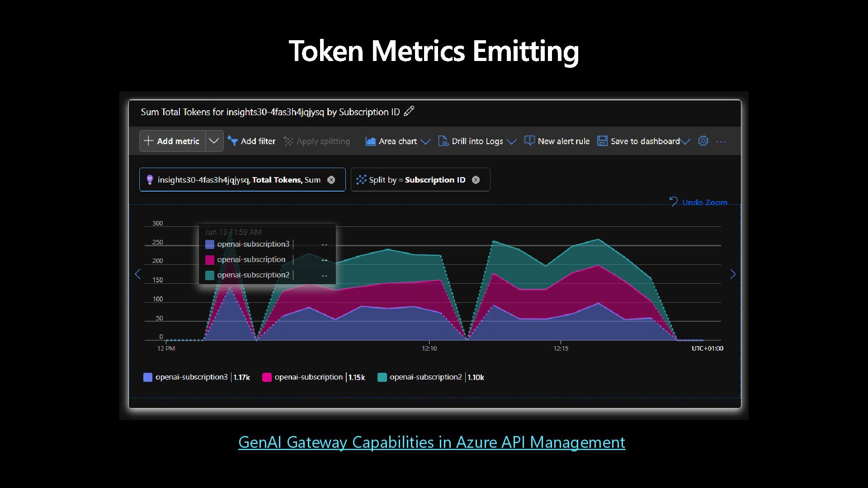This screenshot has width=868, height=488.
Task: Click the teal openai-subscription2 color swatch
Action: [382, 377]
